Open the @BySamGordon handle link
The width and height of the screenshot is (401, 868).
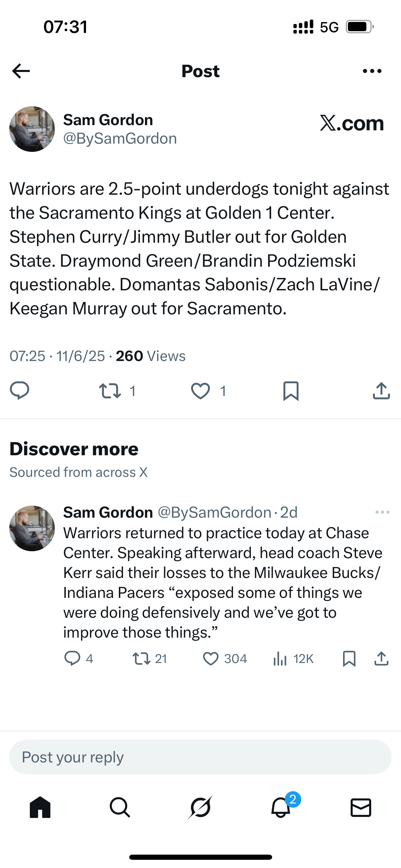[x=120, y=138]
